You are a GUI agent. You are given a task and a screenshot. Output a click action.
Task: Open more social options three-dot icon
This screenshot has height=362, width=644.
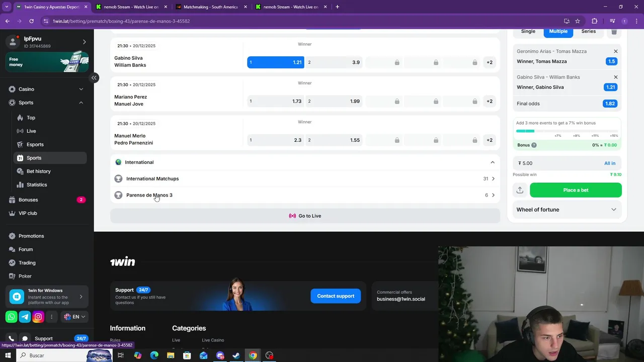(x=51, y=317)
